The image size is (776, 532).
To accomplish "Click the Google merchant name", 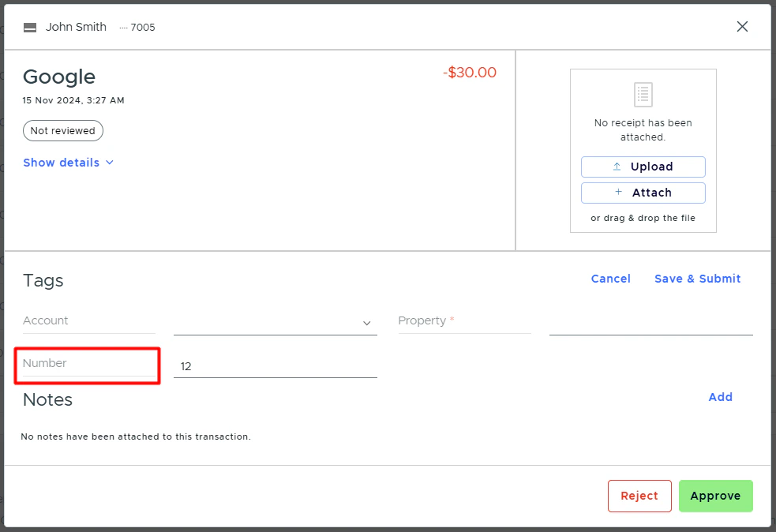I will click(x=58, y=77).
